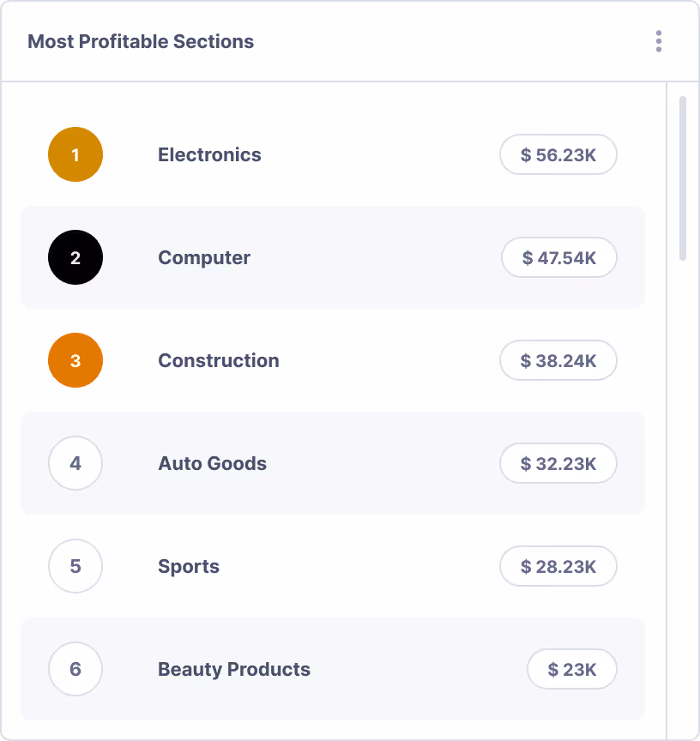This screenshot has height=741, width=700.
Task: Select the Construction section label
Action: point(218,361)
